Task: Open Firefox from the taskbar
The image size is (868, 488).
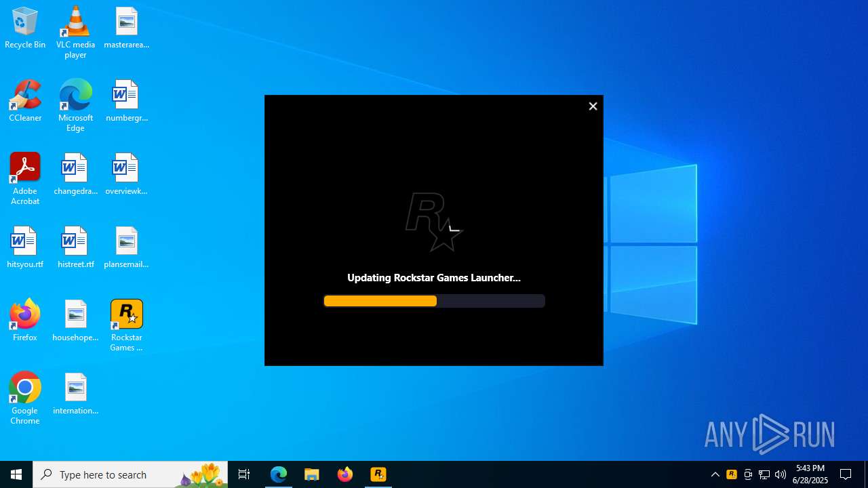Action: point(345,474)
